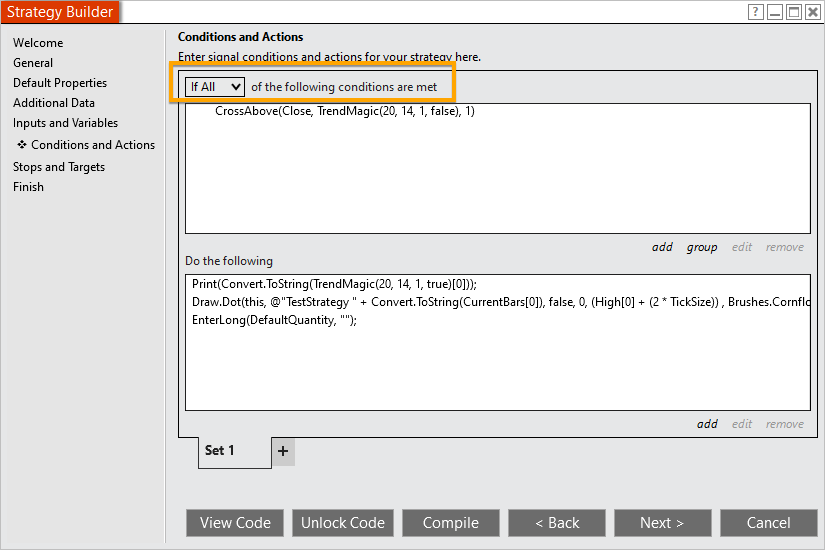Click the Unlock Code button

click(x=343, y=523)
